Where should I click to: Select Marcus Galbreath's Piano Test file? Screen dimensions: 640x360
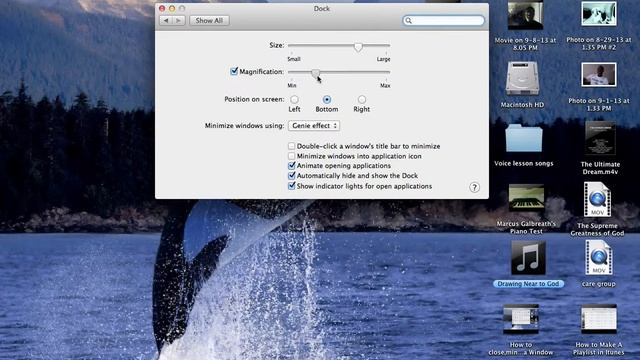click(x=526, y=198)
